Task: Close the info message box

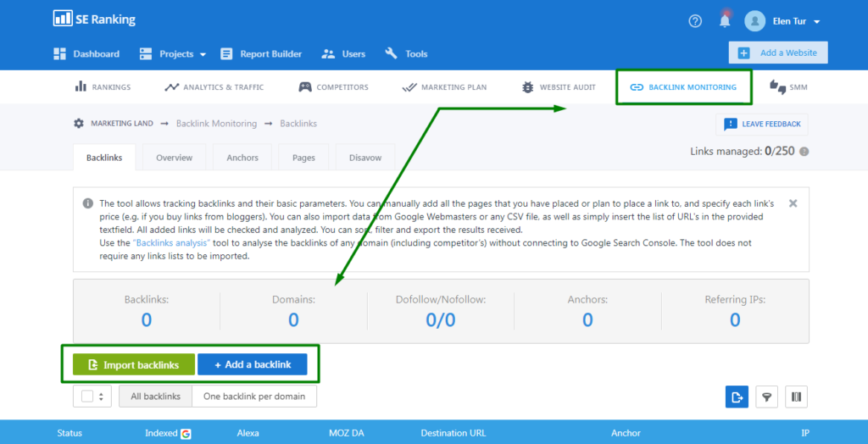Action: [793, 203]
